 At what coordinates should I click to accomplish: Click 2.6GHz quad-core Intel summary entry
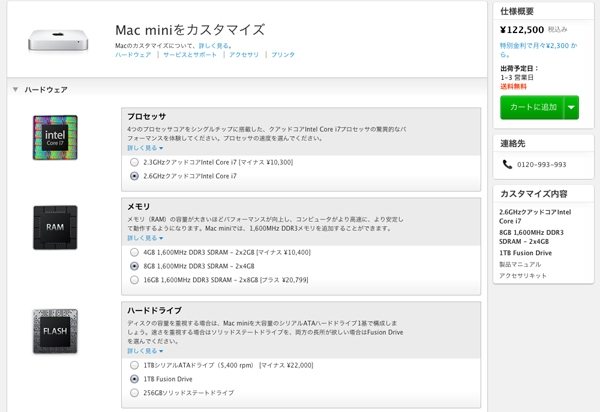[x=535, y=217]
